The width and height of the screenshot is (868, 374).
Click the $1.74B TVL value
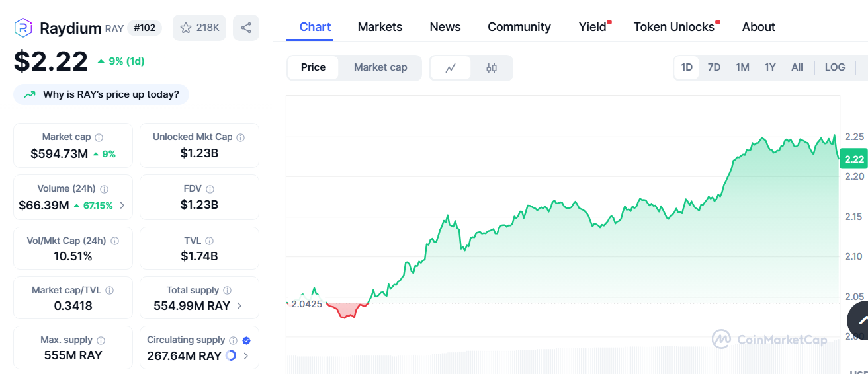coord(199,256)
